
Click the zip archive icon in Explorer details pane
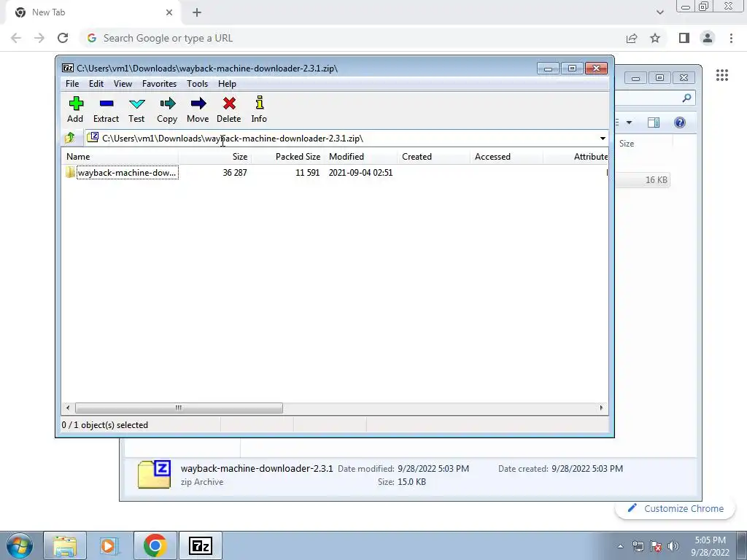click(154, 474)
